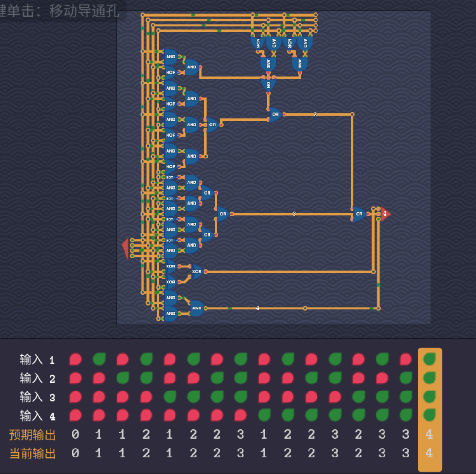Screen dimensions: 476x474
Task: Click the AND gate driving the wire labeled 4
Action: coord(197,308)
